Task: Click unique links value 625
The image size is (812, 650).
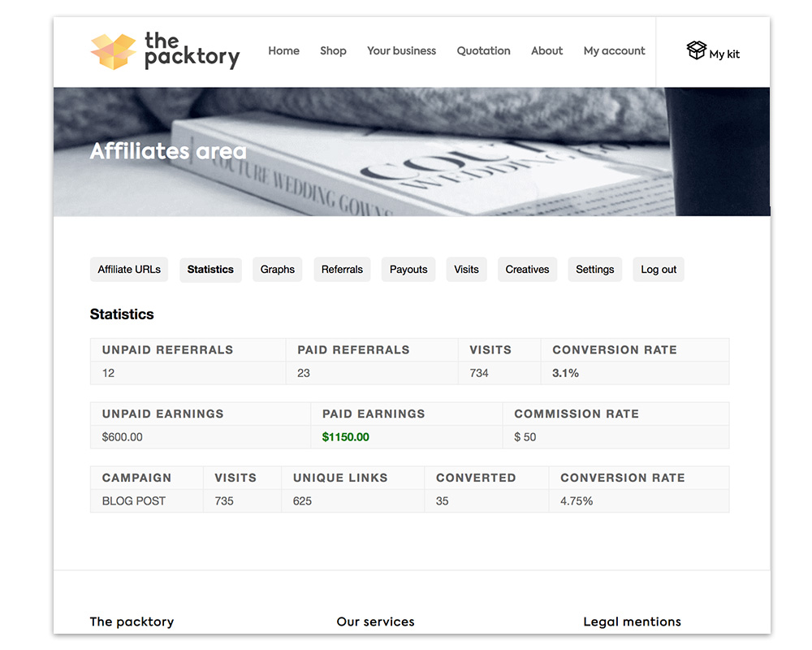Action: (302, 501)
